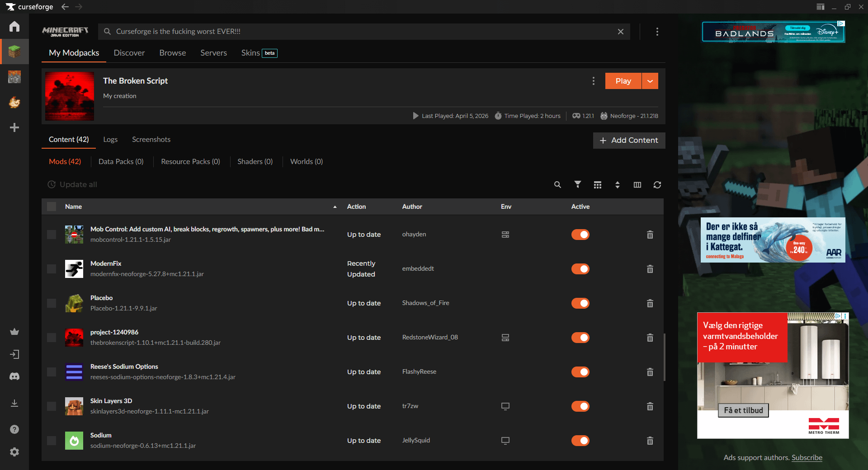868x470 pixels.
Task: Open the help question mark icon
Action: (14, 429)
